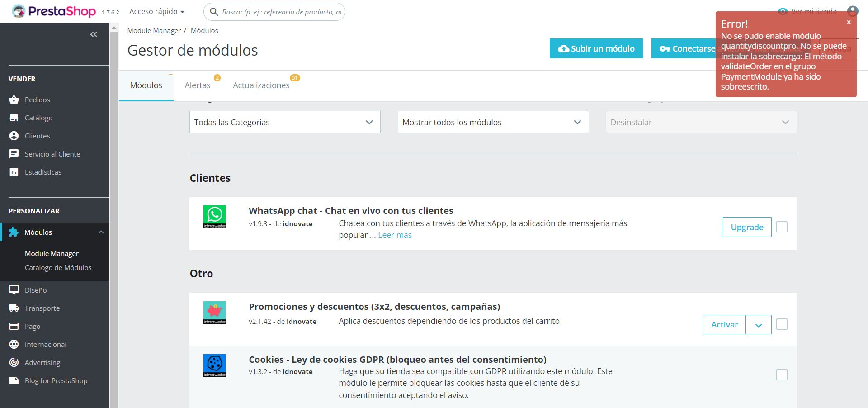Image resolution: width=868 pixels, height=408 pixels.
Task: Open the user profile avatar menu
Action: (852, 11)
